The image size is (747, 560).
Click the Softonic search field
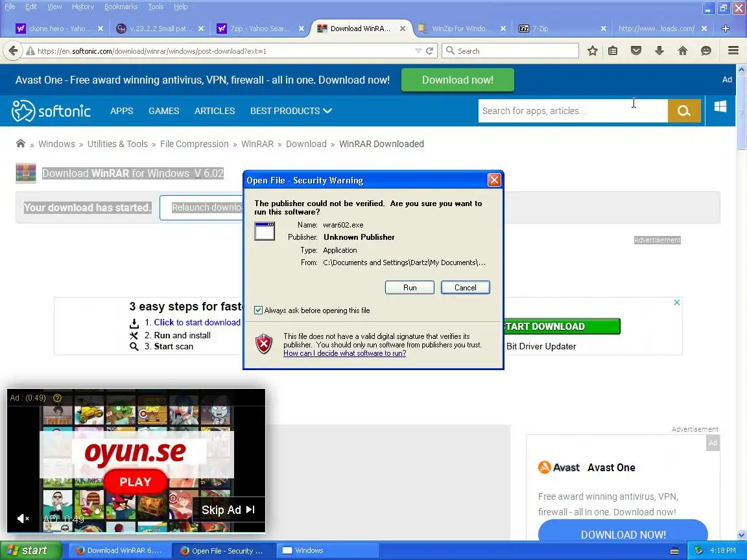pyautogui.click(x=573, y=111)
